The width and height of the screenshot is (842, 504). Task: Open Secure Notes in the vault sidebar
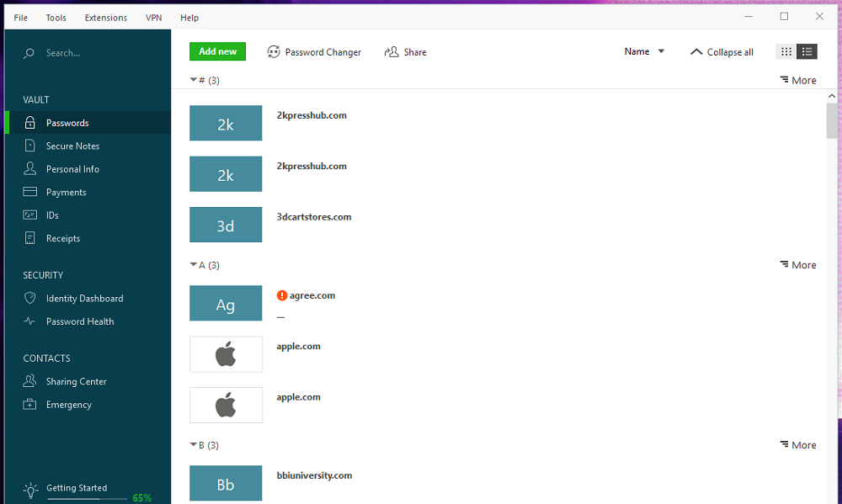[72, 146]
